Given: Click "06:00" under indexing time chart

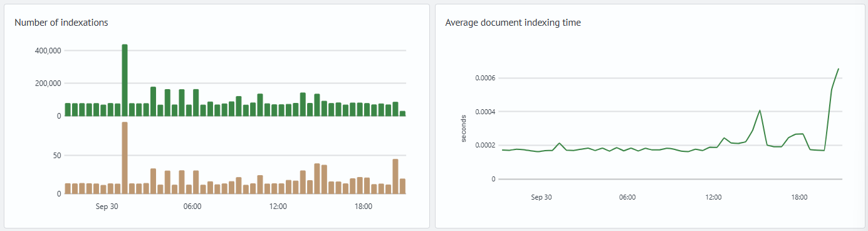Looking at the screenshot, I should (x=627, y=197).
